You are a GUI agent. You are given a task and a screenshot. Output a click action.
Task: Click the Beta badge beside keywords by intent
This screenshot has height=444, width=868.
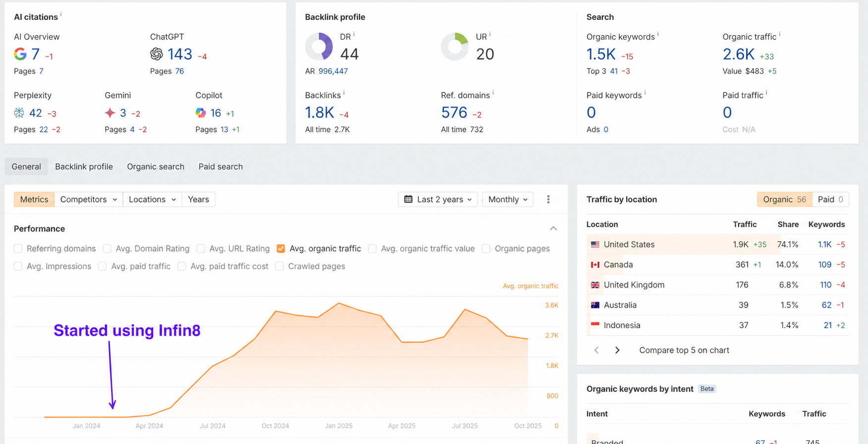pyautogui.click(x=707, y=389)
